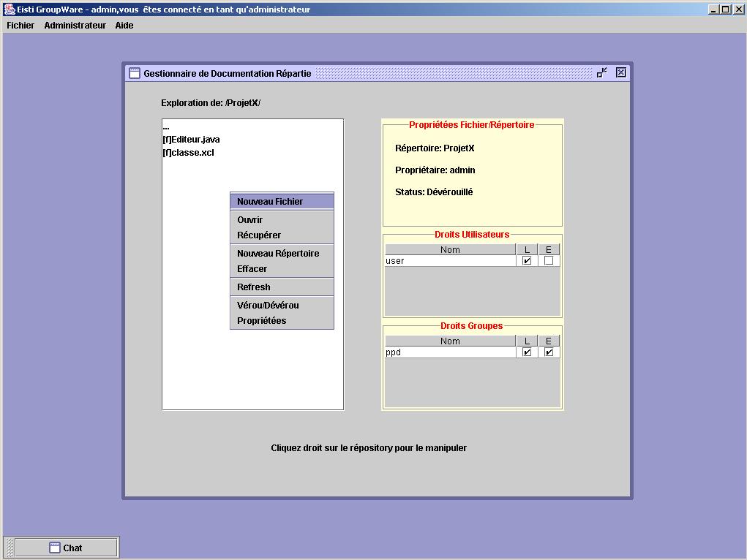Screen dimensions: 747x560
Task: Choose Nouveau Fichier from context menu
Action: (x=270, y=202)
